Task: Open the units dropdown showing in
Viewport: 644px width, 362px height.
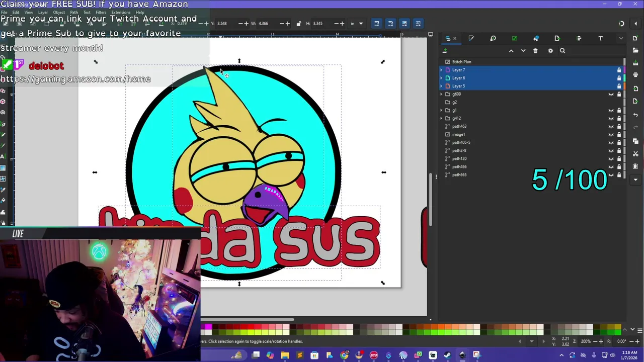Action: click(x=356, y=23)
